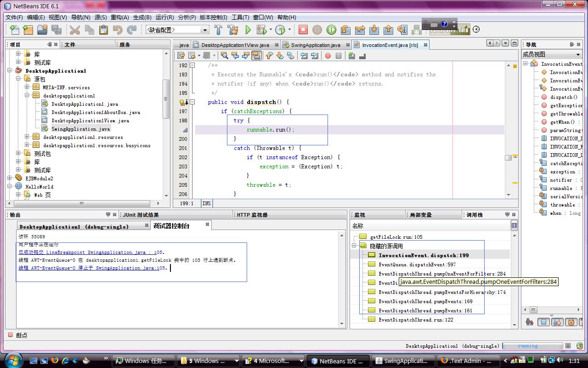Collapse the hidden source calls node in call stack

point(355,246)
